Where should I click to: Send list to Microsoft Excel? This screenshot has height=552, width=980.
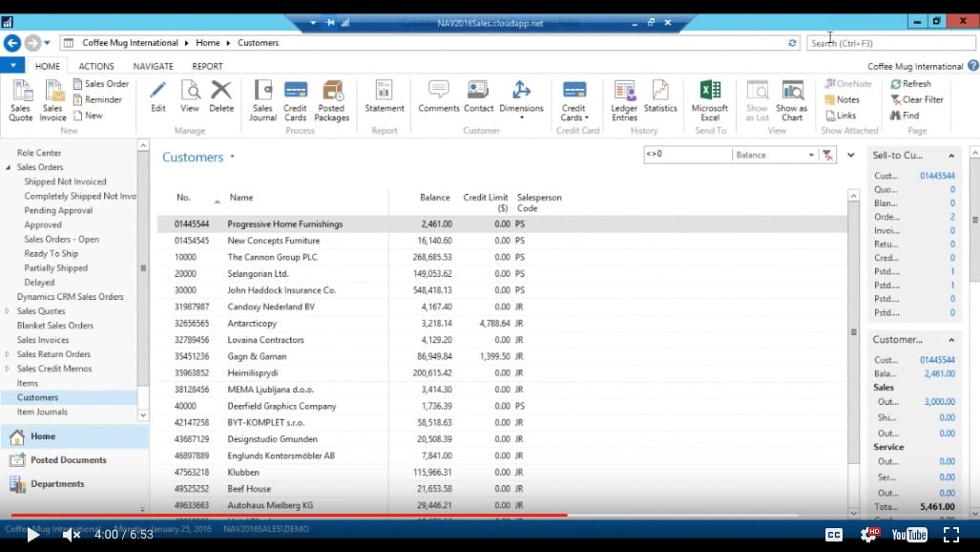709,100
